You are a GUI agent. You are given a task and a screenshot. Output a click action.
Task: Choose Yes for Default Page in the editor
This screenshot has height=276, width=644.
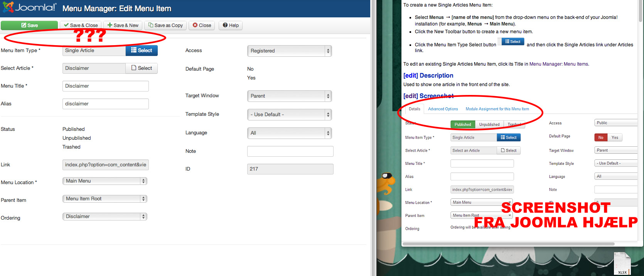tap(251, 78)
